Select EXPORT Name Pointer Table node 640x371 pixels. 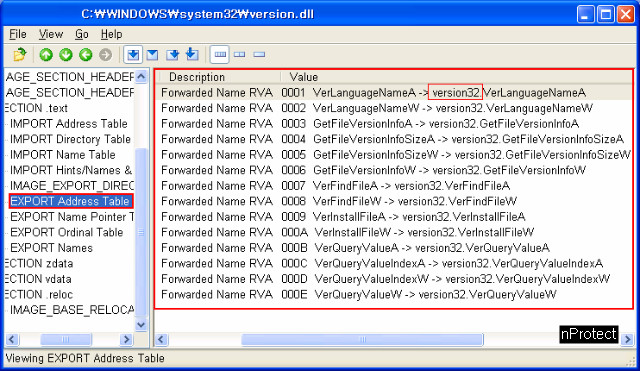click(72, 217)
